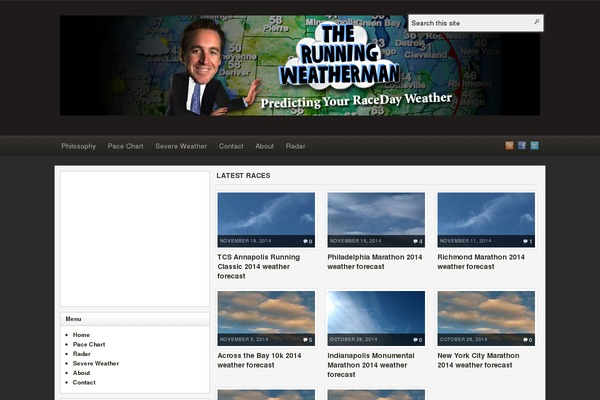Open Across the Bay 10k thumbnail

[266, 318]
